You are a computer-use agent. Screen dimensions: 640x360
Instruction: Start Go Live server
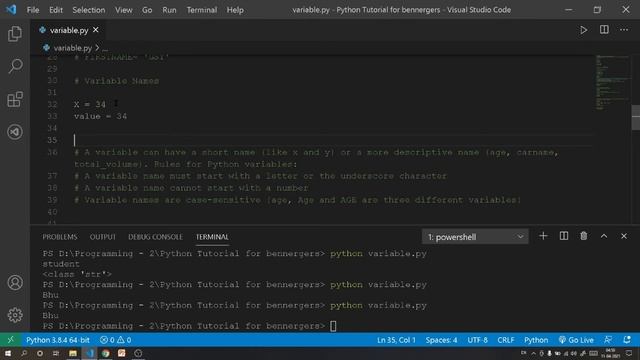click(576, 340)
